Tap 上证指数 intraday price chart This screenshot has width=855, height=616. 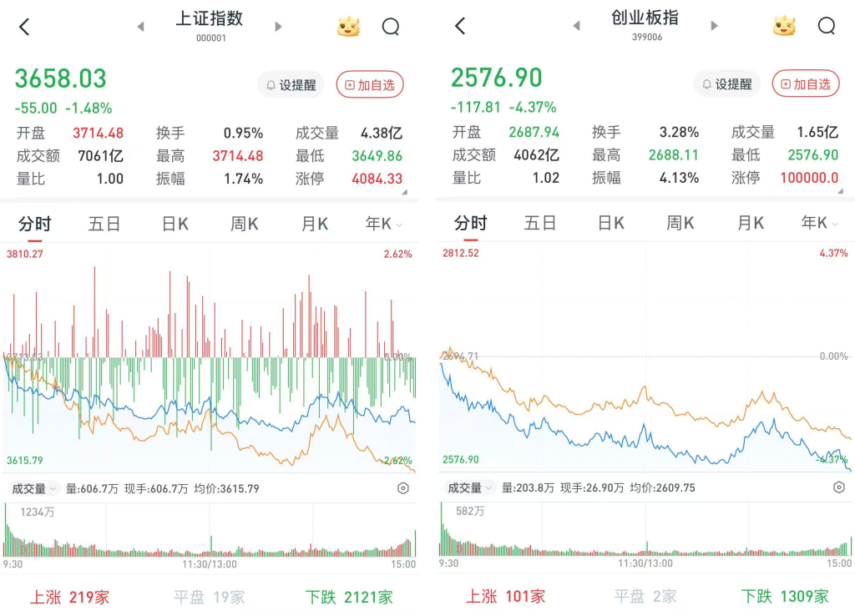(x=210, y=358)
